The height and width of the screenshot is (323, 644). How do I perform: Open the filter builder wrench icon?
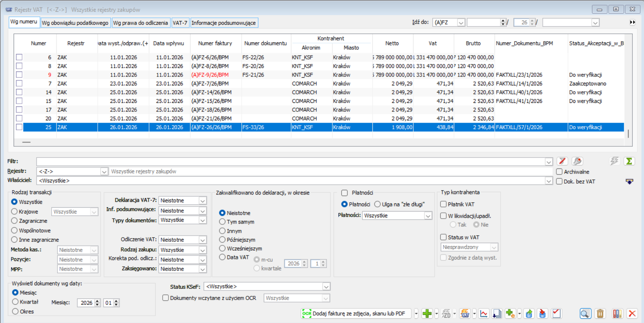point(577,161)
